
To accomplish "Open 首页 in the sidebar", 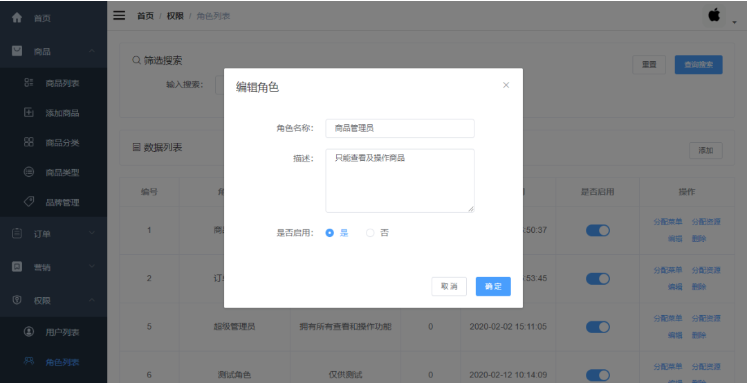I will (54, 18).
